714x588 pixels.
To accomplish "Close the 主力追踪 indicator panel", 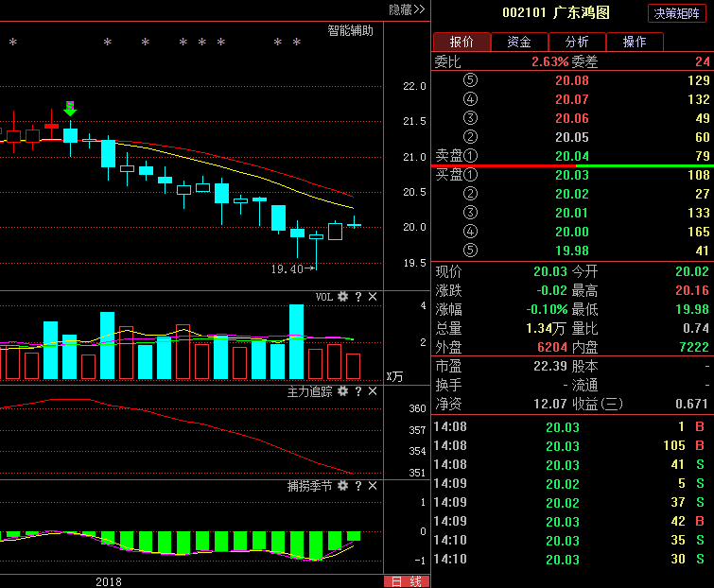I will click(373, 390).
